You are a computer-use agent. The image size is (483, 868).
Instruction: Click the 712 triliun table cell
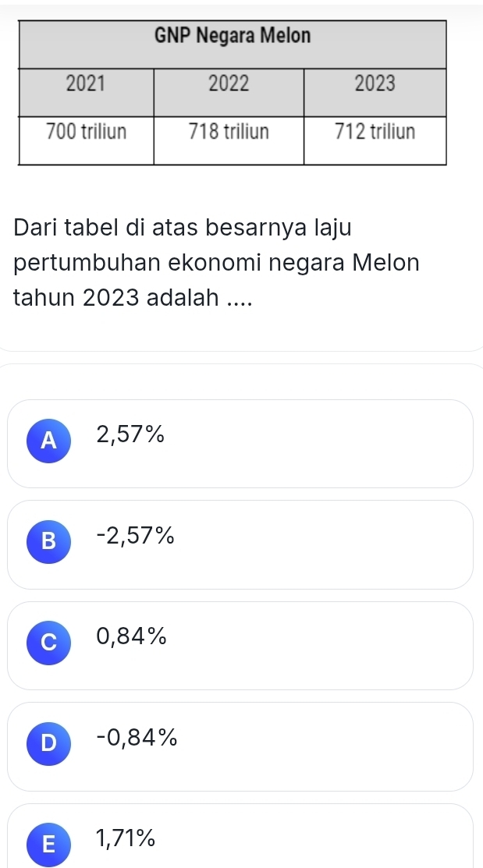[x=375, y=140]
